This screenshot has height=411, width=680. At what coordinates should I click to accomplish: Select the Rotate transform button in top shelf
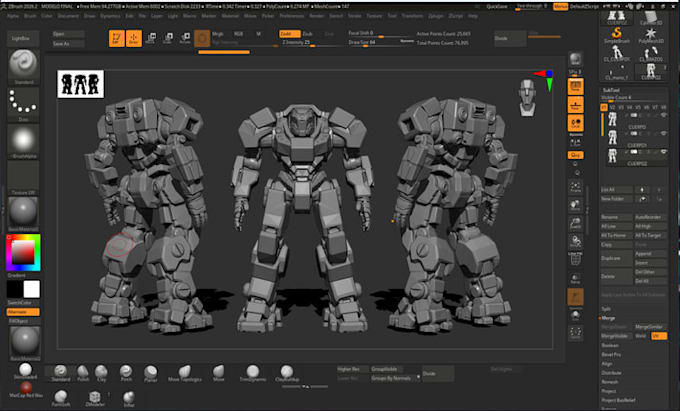click(x=185, y=39)
